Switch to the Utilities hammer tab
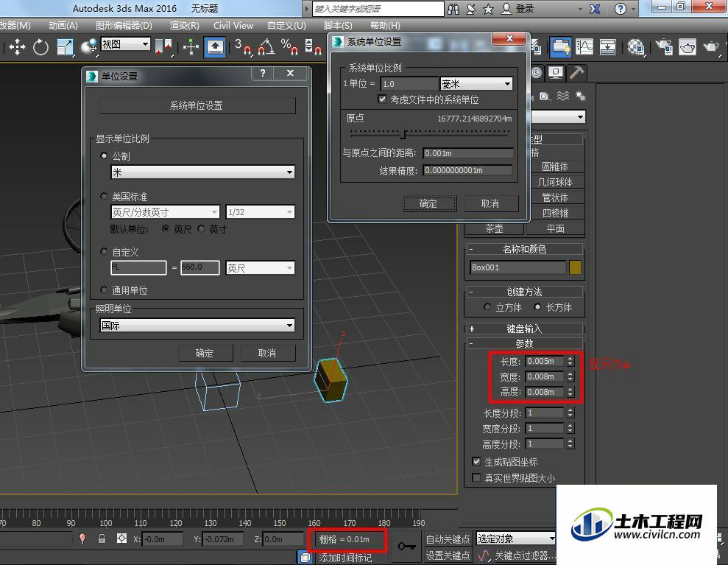Screen dimensions: 728x565 point(576,72)
